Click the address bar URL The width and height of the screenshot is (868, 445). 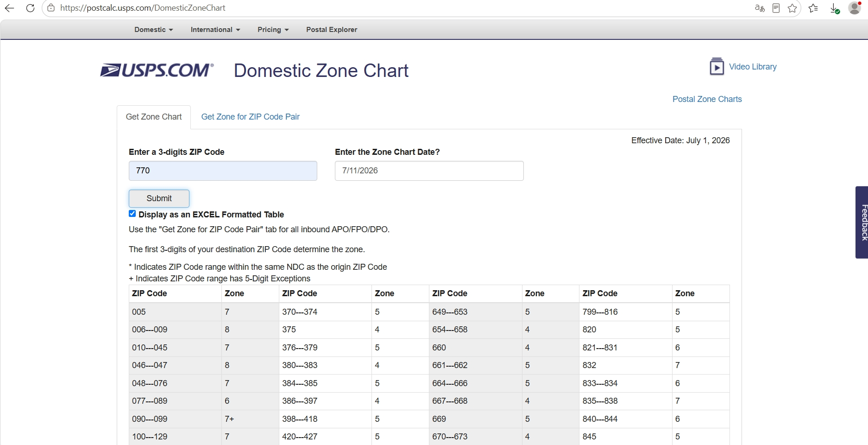tap(143, 8)
